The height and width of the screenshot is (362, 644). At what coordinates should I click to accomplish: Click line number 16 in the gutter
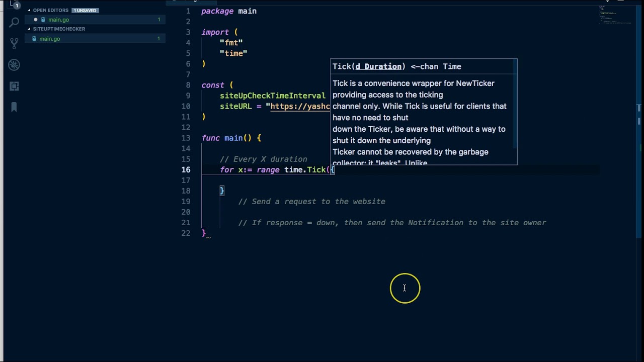point(186,170)
